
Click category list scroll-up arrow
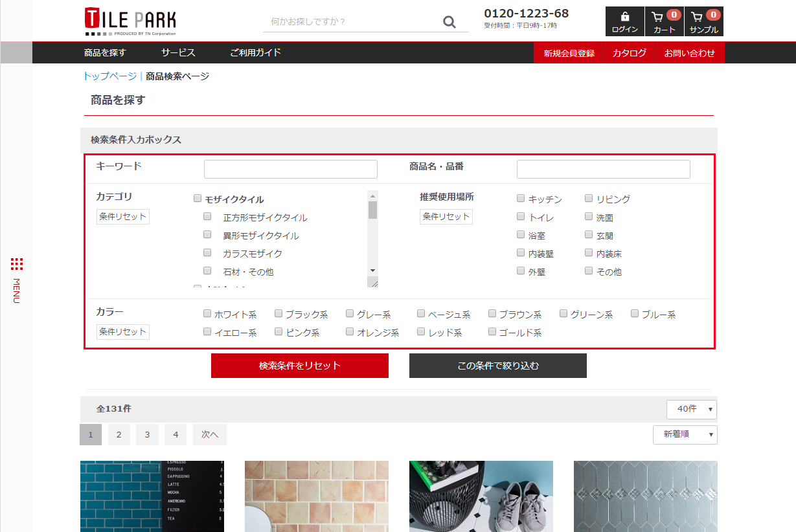(372, 195)
